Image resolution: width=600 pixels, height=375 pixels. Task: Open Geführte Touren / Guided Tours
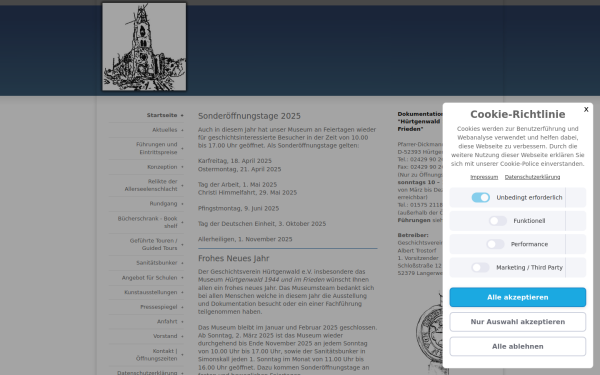[x=153, y=245]
